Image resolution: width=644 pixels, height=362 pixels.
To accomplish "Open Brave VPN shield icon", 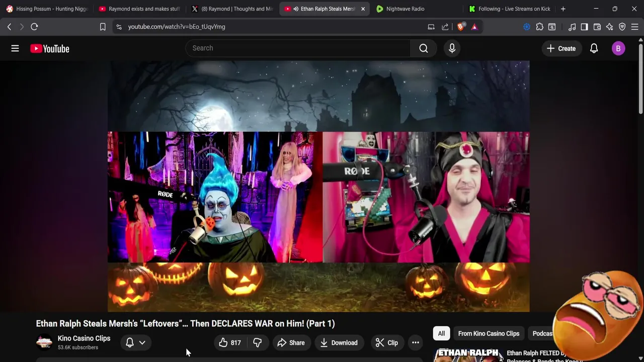I will tap(622, 27).
